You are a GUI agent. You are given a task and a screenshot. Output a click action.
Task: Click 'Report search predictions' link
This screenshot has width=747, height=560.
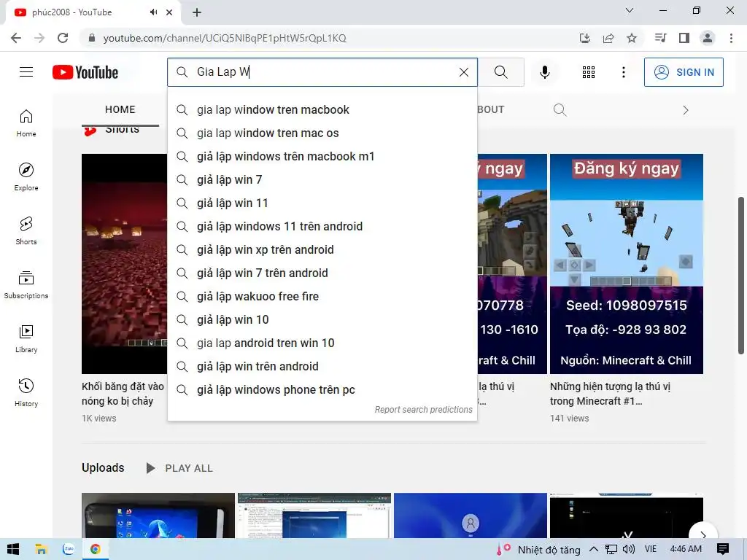423,410
